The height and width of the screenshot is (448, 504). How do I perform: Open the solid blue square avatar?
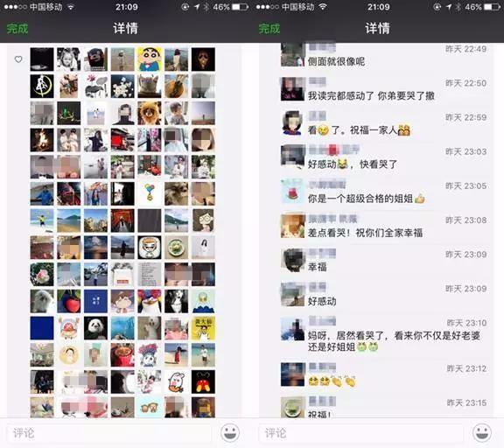coord(42,328)
